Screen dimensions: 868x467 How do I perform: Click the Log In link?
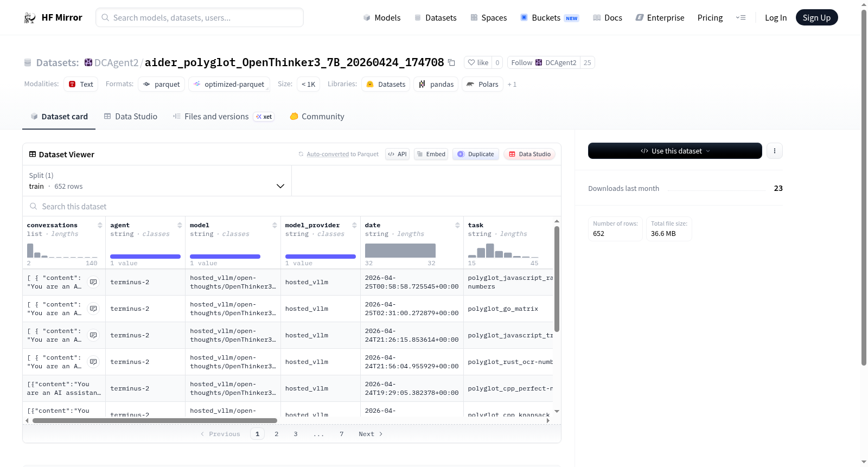pos(776,18)
